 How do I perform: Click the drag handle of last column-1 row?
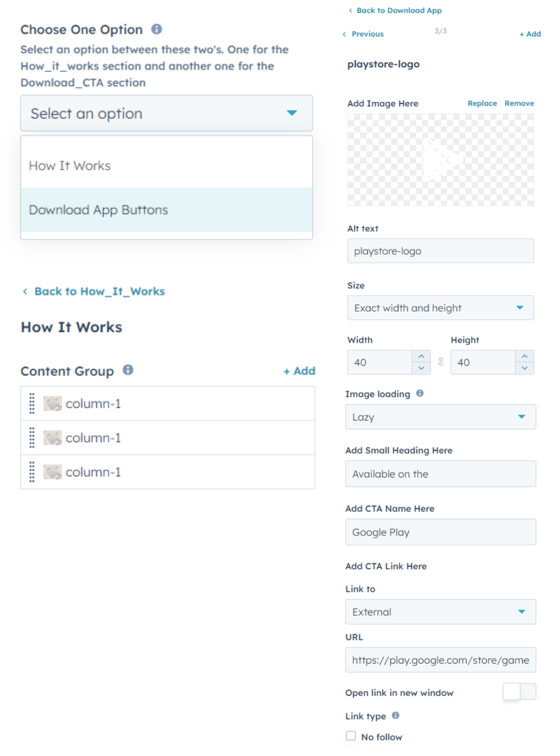coord(32,472)
